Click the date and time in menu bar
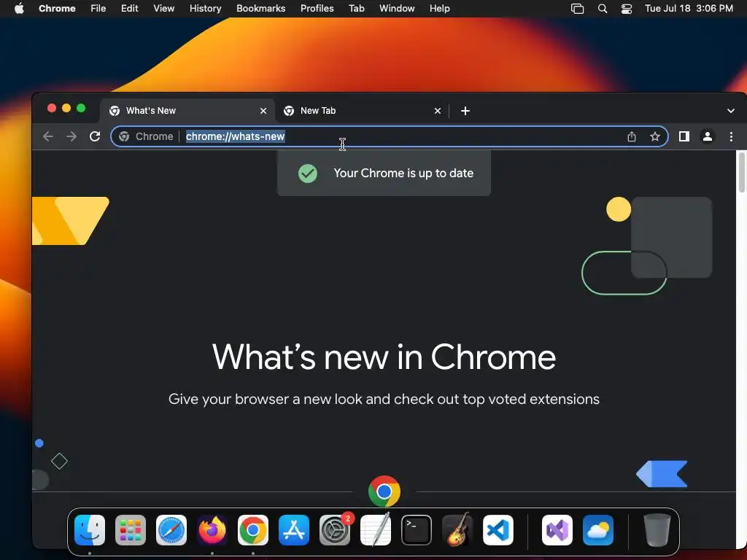747x560 pixels. coord(689,9)
